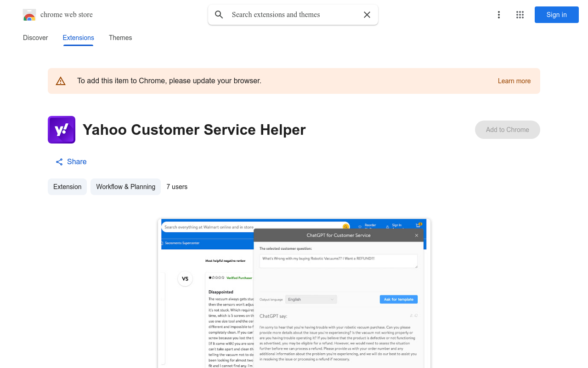The image size is (588, 368).
Task: Click the update browser warning message
Action: click(169, 81)
